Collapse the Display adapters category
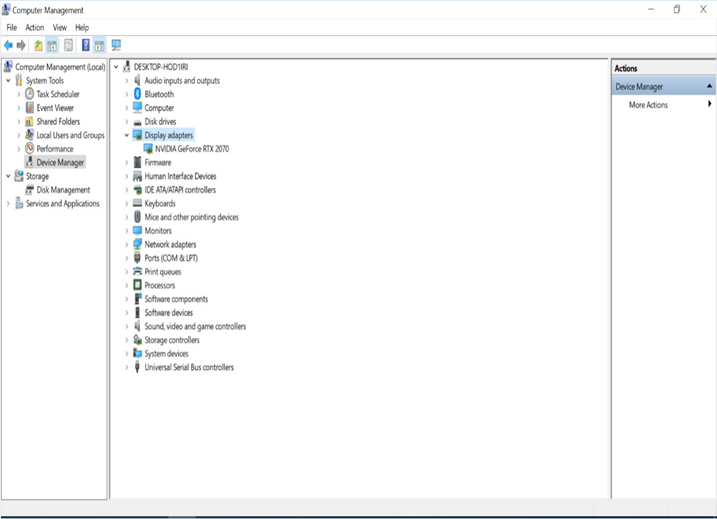 pos(126,135)
